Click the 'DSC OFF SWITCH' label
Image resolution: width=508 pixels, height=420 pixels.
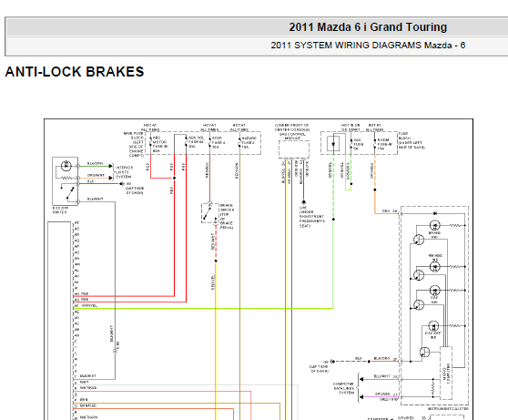(x=60, y=210)
